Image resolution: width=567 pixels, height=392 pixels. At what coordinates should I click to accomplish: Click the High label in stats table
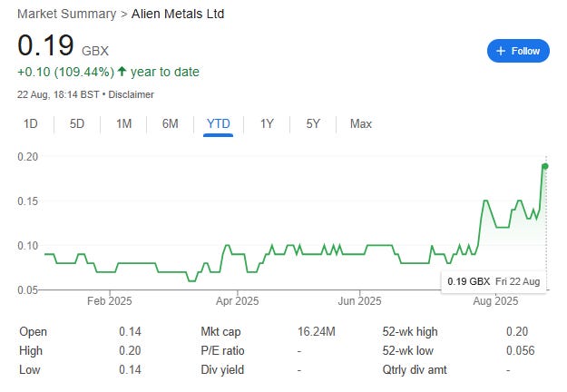click(x=31, y=351)
